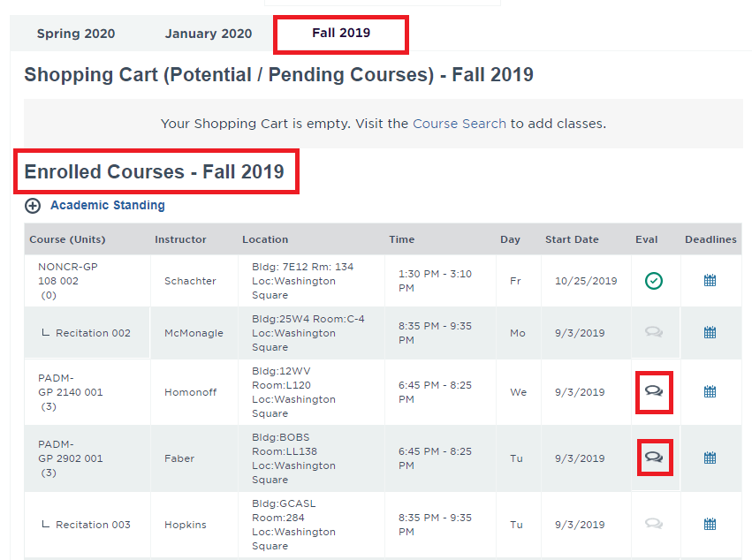Click greyed evaluation icon for Recitation 003
Screen dimensions: 752x560
[654, 524]
